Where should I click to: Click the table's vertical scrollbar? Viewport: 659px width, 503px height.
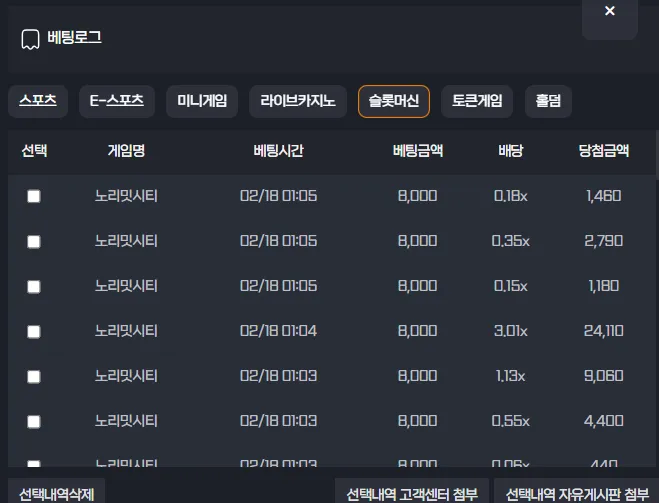(x=657, y=154)
